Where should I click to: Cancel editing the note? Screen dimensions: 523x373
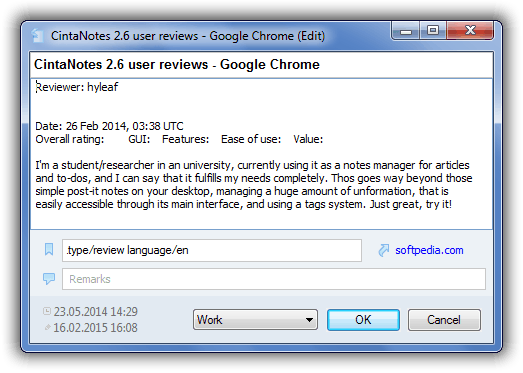click(444, 320)
